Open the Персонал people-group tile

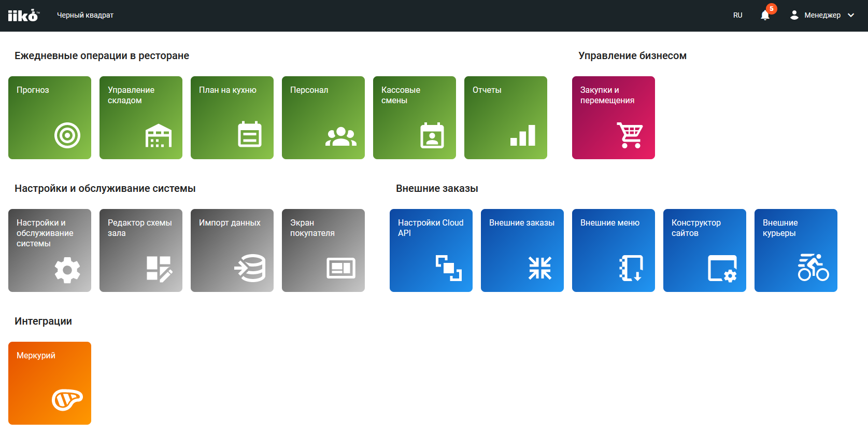[323, 118]
